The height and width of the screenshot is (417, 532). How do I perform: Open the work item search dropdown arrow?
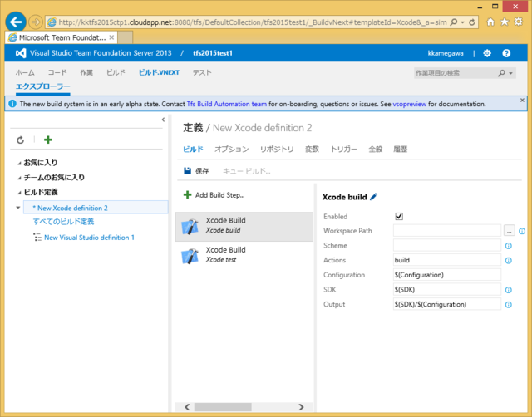[x=510, y=73]
